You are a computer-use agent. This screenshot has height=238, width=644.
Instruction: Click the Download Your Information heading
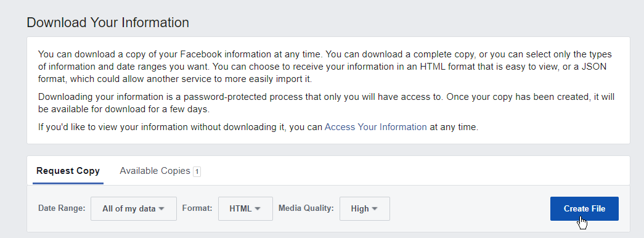pyautogui.click(x=108, y=22)
